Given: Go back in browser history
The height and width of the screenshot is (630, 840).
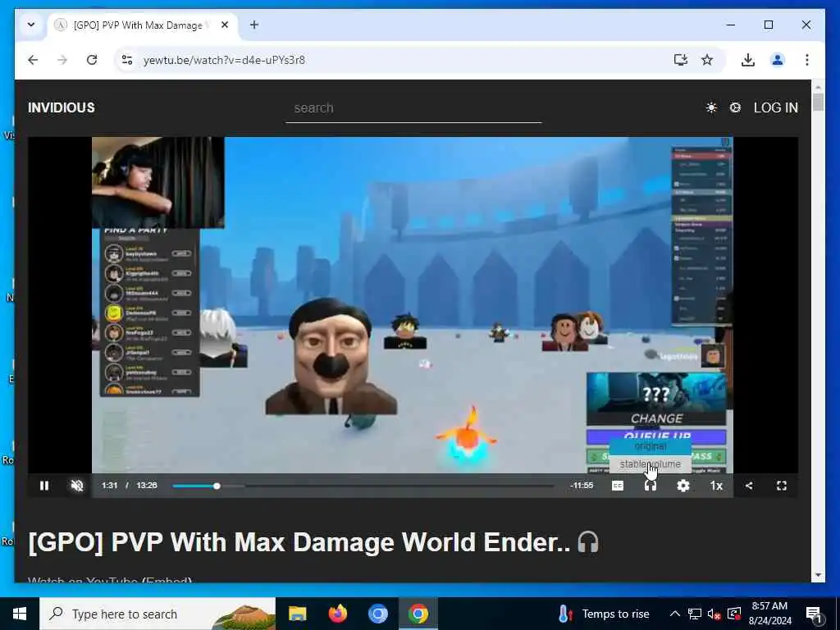Looking at the screenshot, I should pos(33,60).
